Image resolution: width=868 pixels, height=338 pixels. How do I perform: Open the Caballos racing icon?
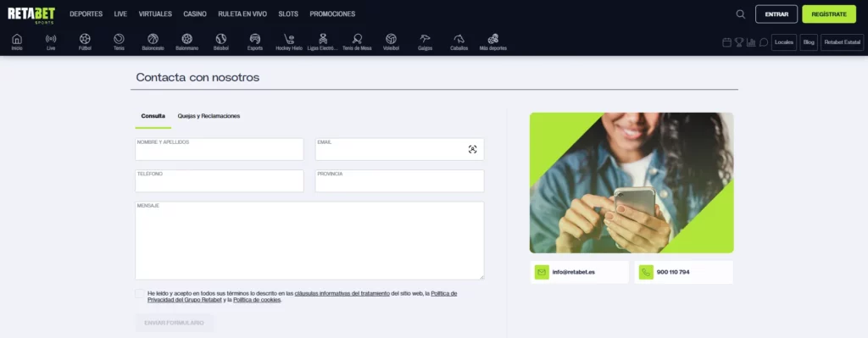pyautogui.click(x=459, y=39)
